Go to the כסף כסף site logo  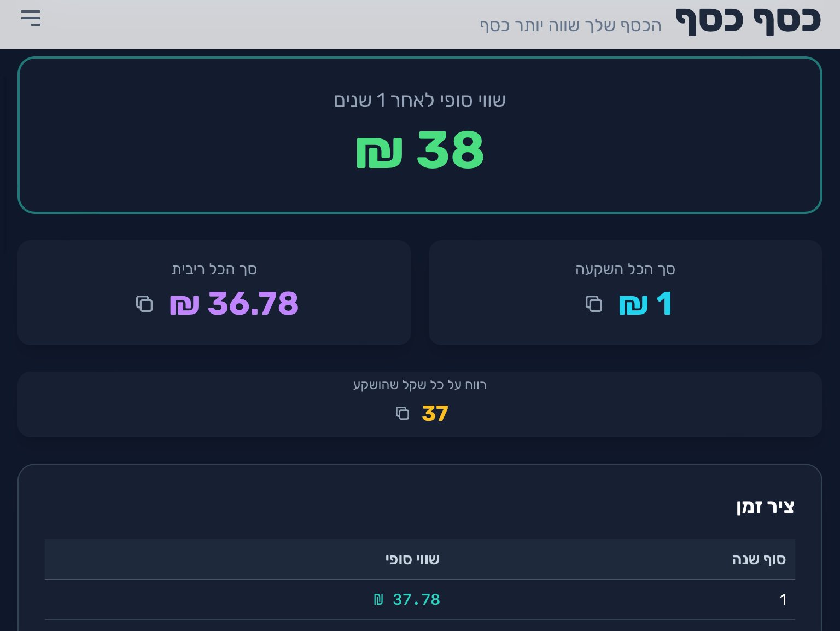[x=748, y=22]
